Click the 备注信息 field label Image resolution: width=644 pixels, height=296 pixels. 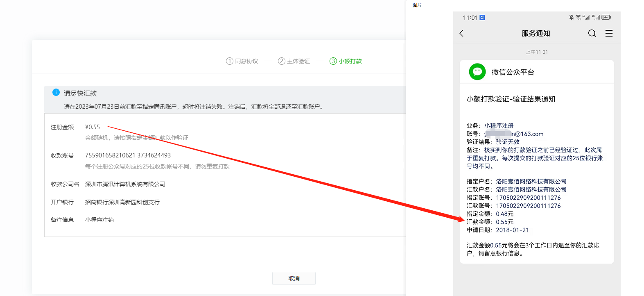click(62, 220)
